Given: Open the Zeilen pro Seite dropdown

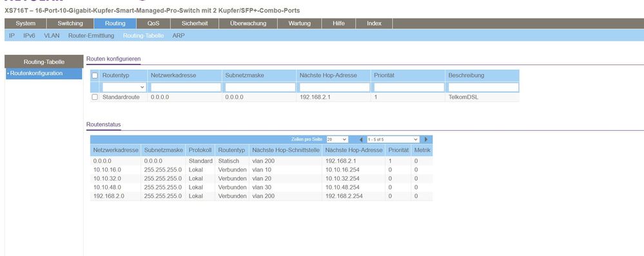Looking at the screenshot, I should 337,140.
